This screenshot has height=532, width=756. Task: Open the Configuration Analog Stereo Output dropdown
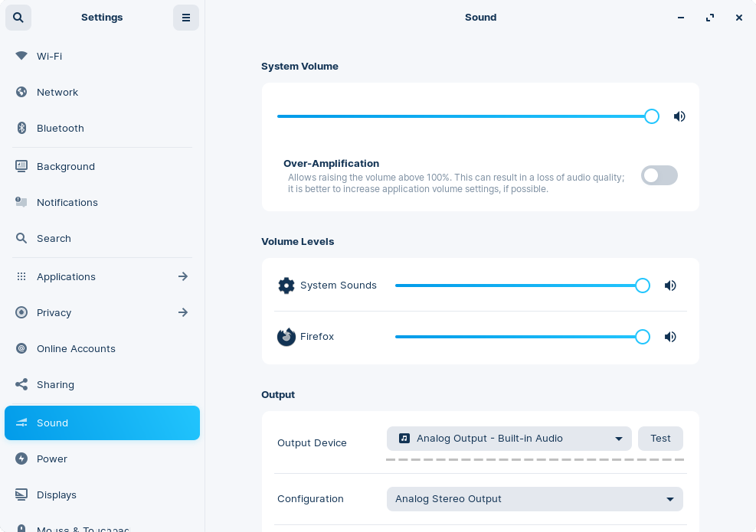coord(534,499)
